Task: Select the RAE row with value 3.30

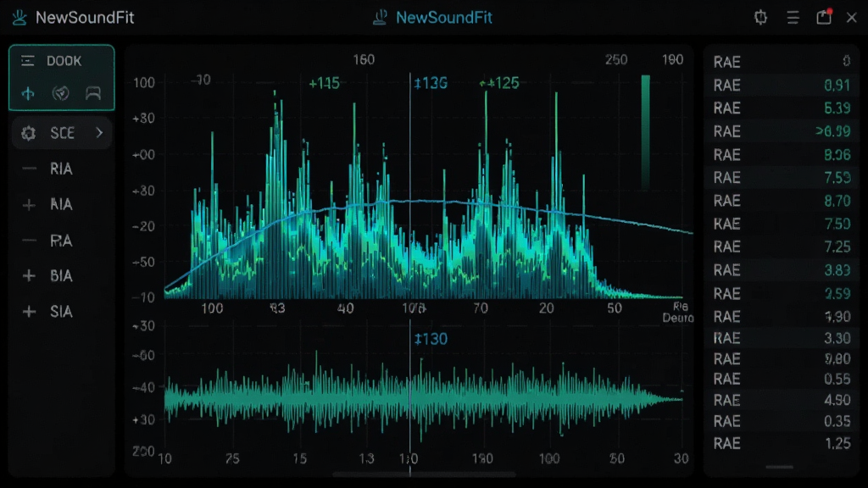Action: (781, 338)
